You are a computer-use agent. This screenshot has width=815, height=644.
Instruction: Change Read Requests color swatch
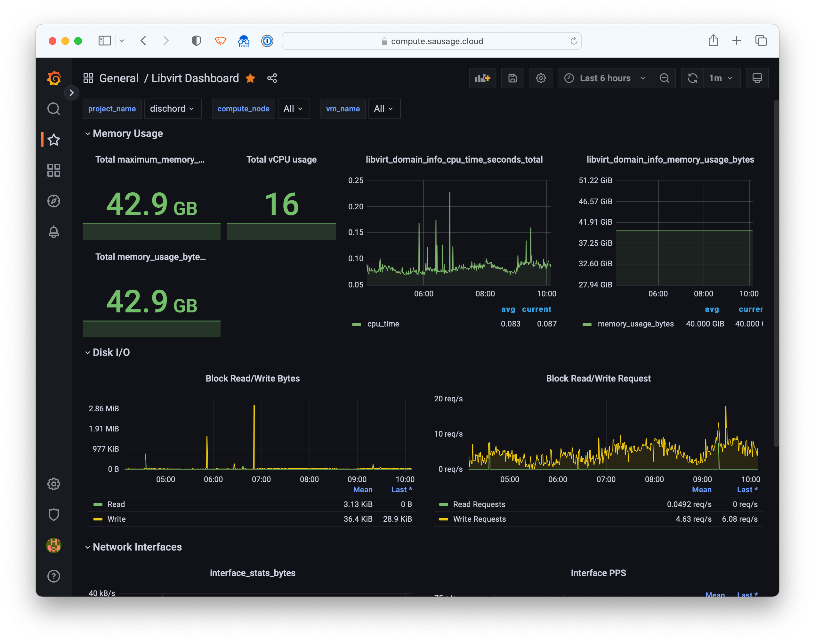(x=444, y=504)
